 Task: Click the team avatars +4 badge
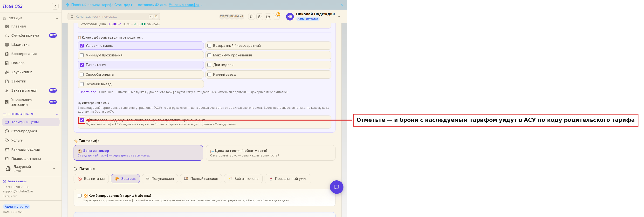point(241,16)
